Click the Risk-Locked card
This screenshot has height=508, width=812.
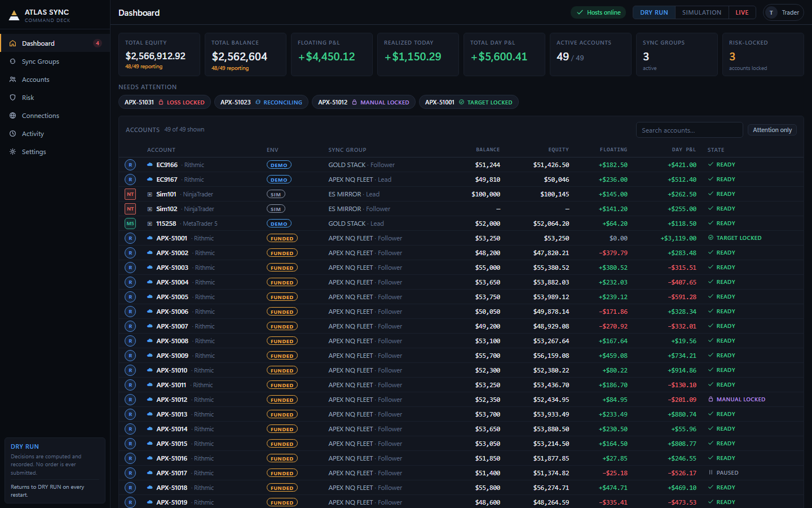pyautogui.click(x=763, y=54)
